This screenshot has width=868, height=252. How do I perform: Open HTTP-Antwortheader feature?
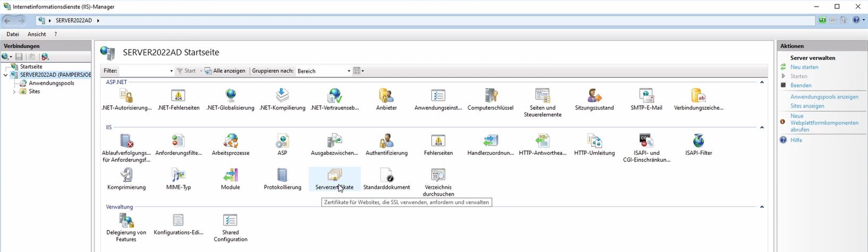[x=542, y=145]
